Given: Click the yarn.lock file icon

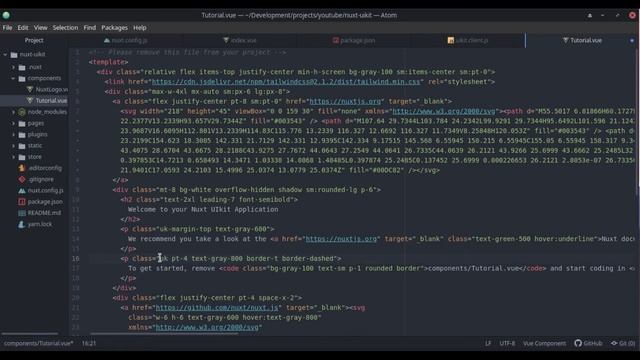Looking at the screenshot, I should (22, 224).
